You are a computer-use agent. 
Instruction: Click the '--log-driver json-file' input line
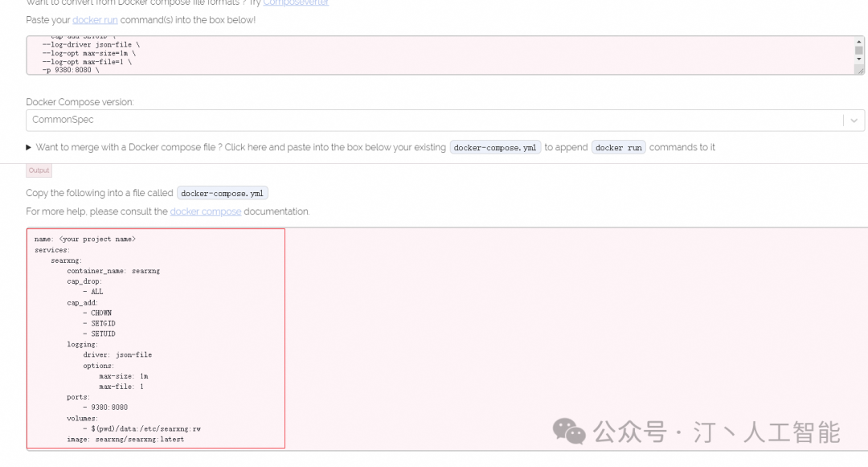(x=91, y=45)
